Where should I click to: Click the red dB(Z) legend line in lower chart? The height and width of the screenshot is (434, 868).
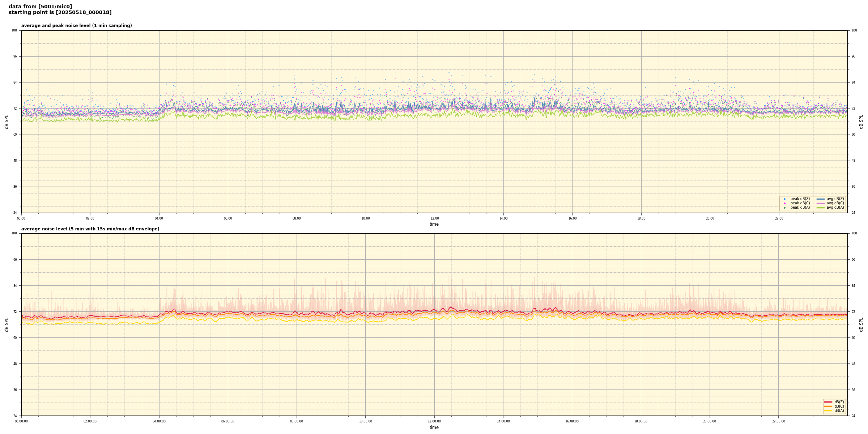[828, 402]
